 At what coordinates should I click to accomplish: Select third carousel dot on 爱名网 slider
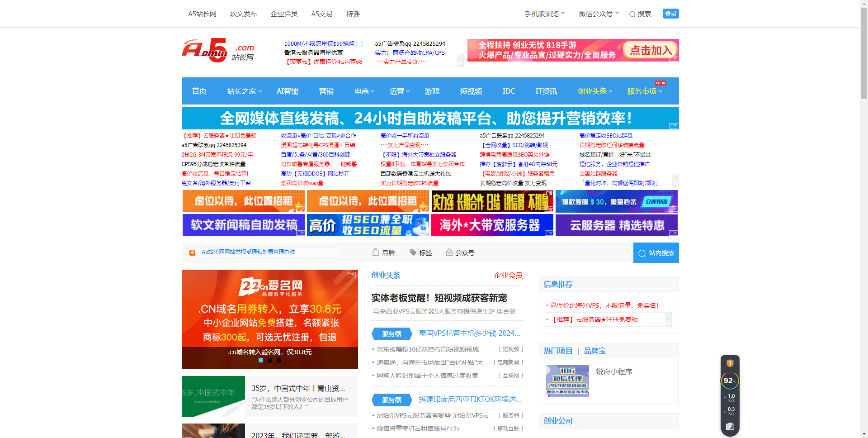coord(279,360)
